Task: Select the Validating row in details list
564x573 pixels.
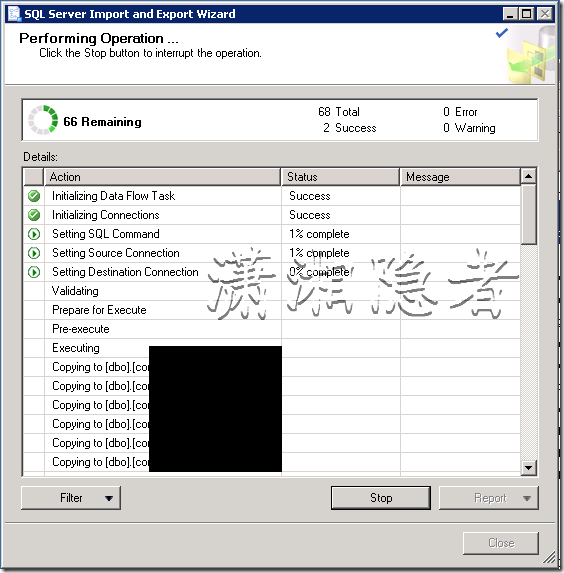Action: click(x=272, y=291)
